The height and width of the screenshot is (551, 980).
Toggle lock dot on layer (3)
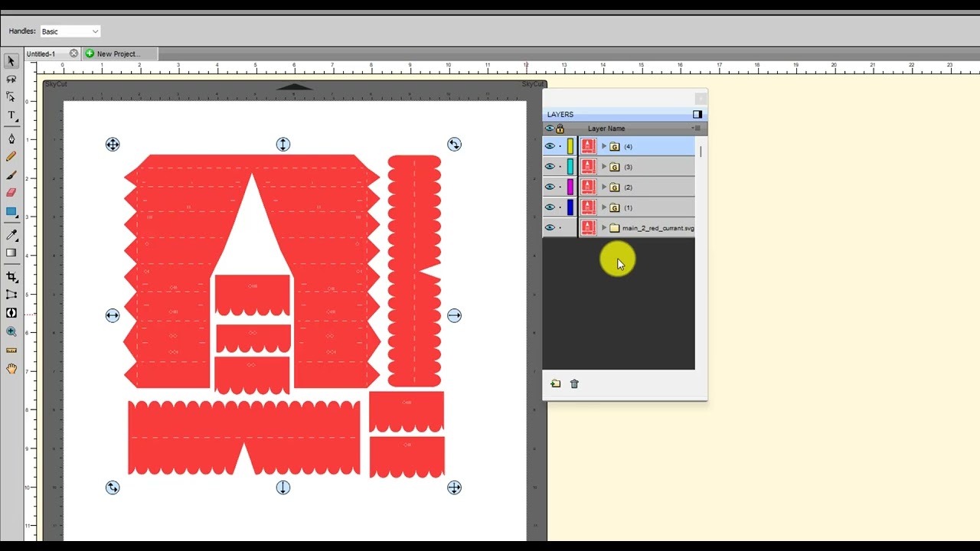tap(560, 167)
